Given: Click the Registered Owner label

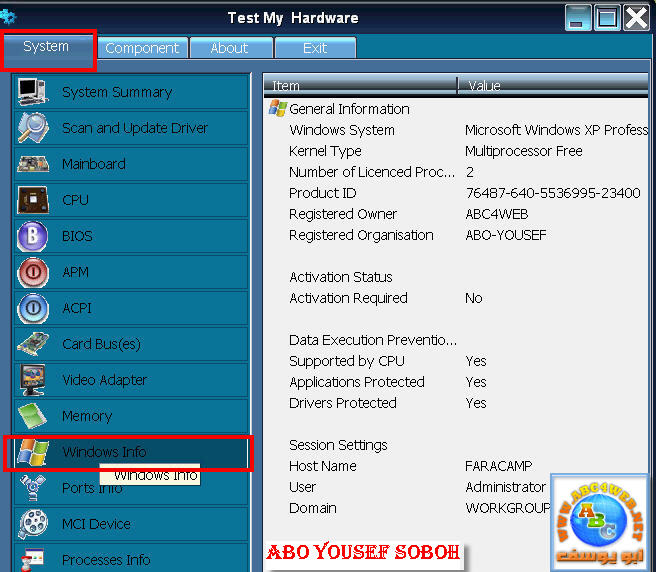Looking at the screenshot, I should pyautogui.click(x=343, y=214).
